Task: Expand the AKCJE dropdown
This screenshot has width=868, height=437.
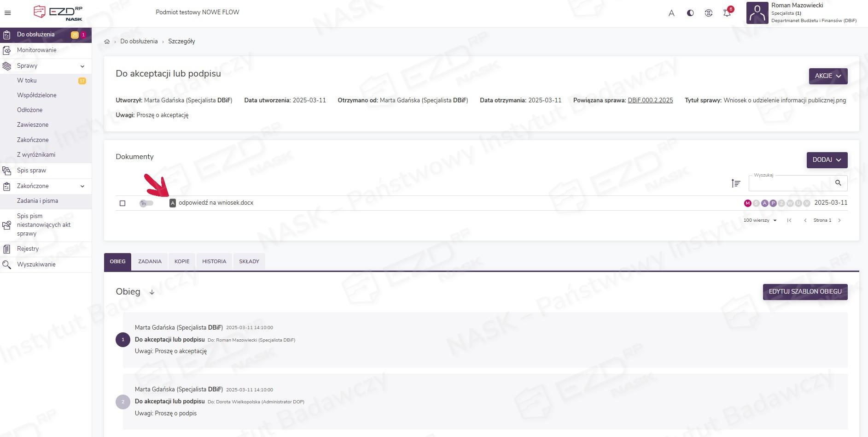Action: coord(828,76)
